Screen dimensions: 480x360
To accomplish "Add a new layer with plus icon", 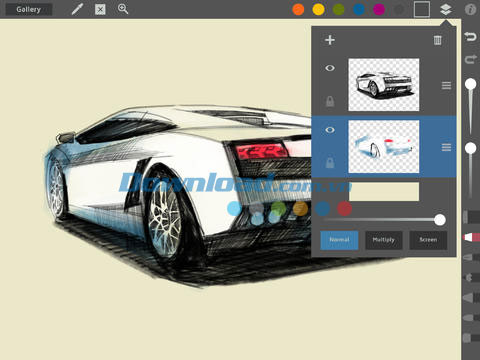I will (330, 40).
